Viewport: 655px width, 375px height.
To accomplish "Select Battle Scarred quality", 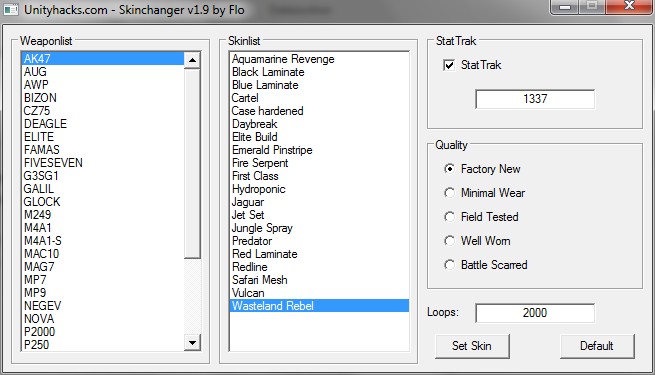I will (449, 265).
